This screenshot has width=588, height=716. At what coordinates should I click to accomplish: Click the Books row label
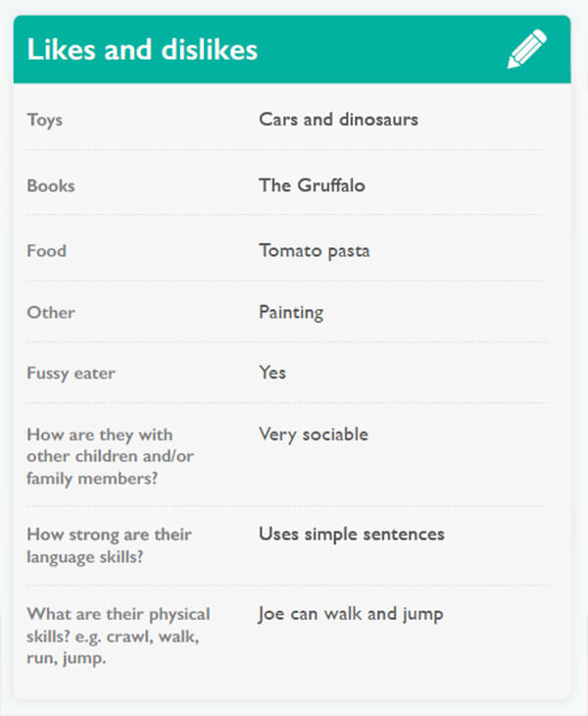tap(51, 185)
